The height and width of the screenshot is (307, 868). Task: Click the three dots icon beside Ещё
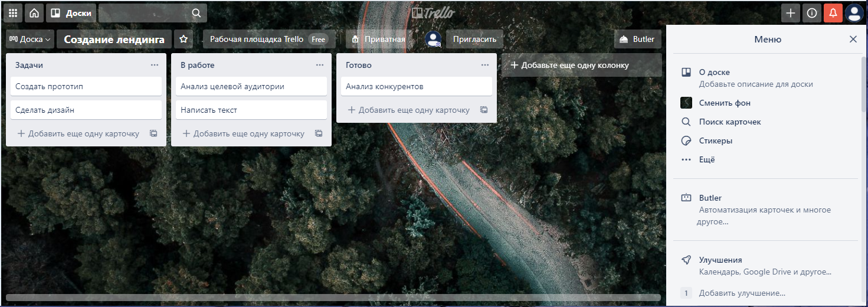(686, 159)
